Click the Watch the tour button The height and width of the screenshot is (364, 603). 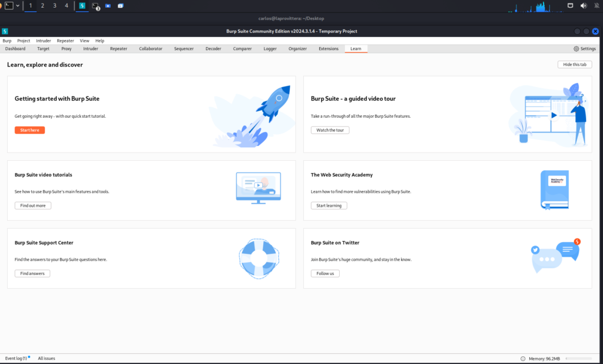click(x=330, y=130)
